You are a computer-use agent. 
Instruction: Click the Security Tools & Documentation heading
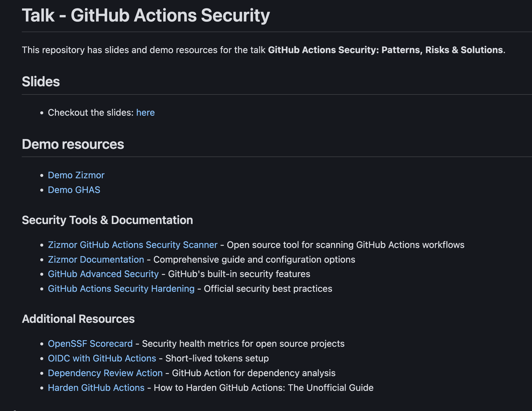pos(107,220)
